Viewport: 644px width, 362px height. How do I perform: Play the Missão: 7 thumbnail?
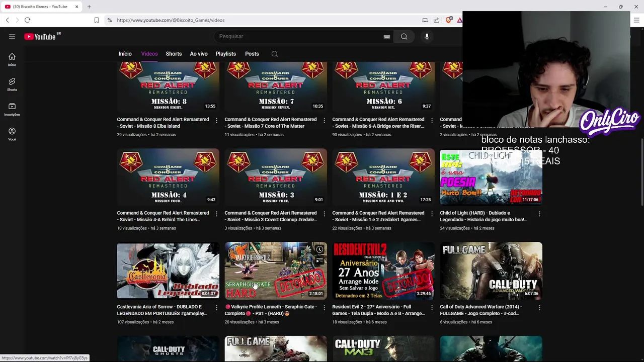276,86
